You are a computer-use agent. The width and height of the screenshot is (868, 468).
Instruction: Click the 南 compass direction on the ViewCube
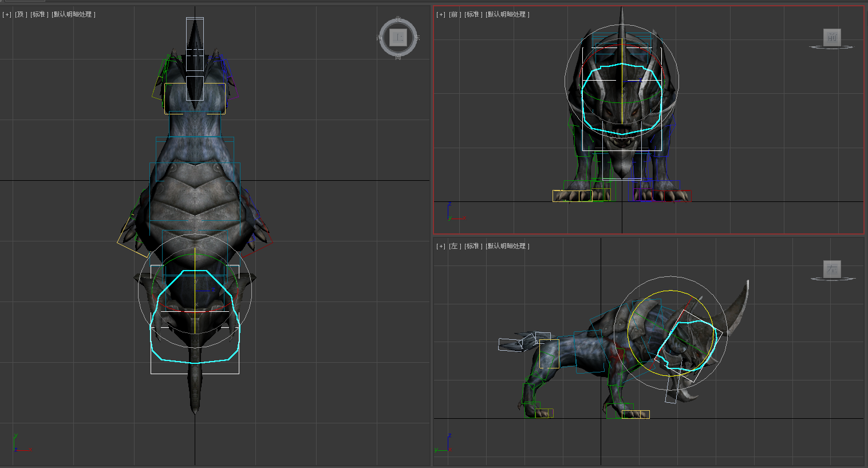coord(398,57)
